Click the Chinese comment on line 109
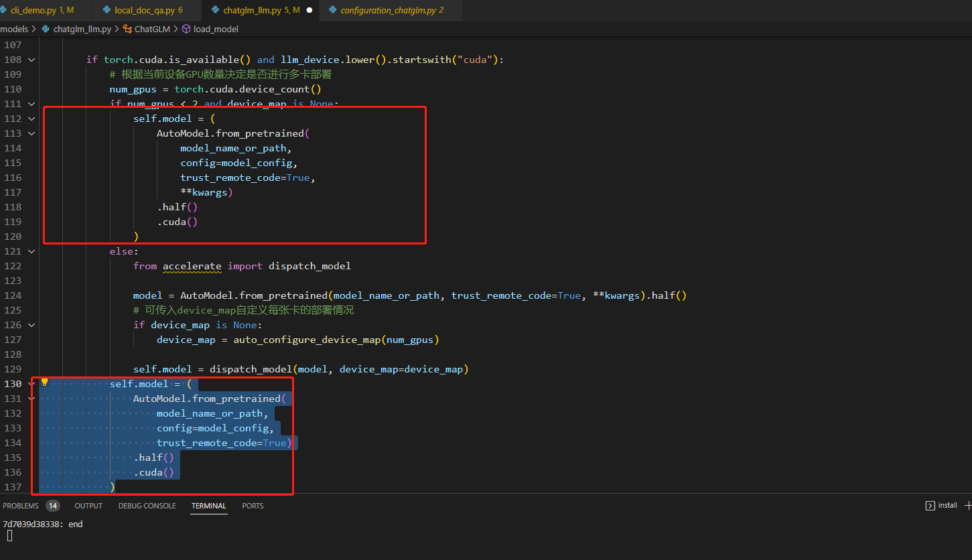 pyautogui.click(x=220, y=74)
